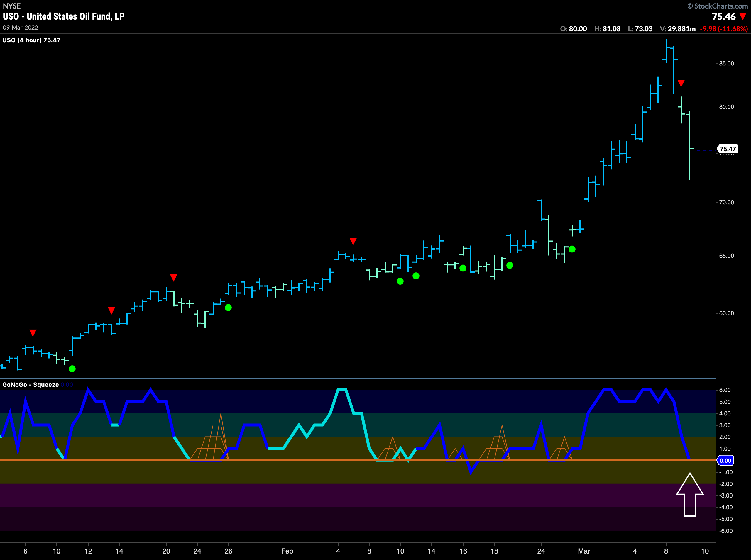
Task: Click the high value H: 81.08
Action: (x=608, y=29)
